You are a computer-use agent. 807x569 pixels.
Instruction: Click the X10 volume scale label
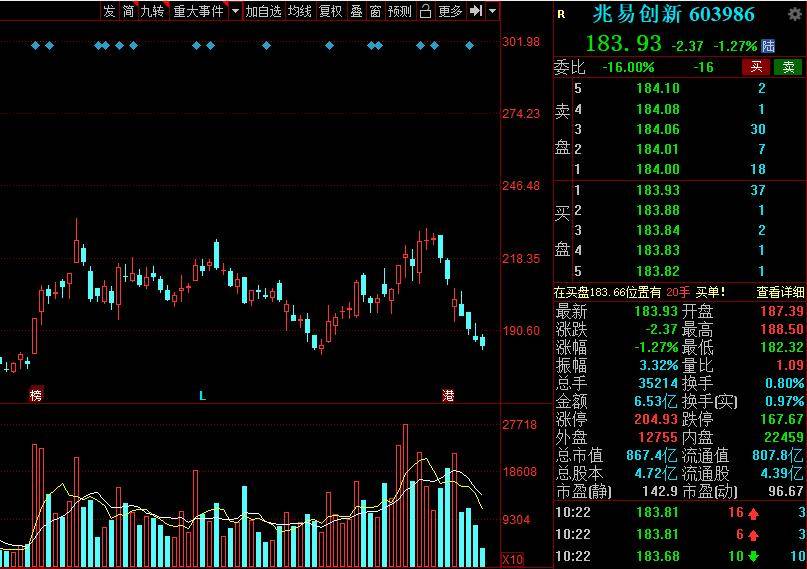pos(513,559)
